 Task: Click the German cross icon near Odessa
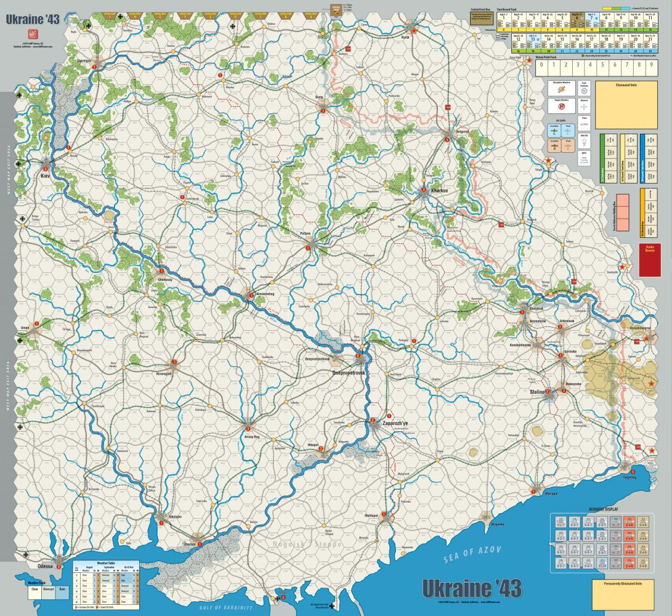click(x=26, y=554)
